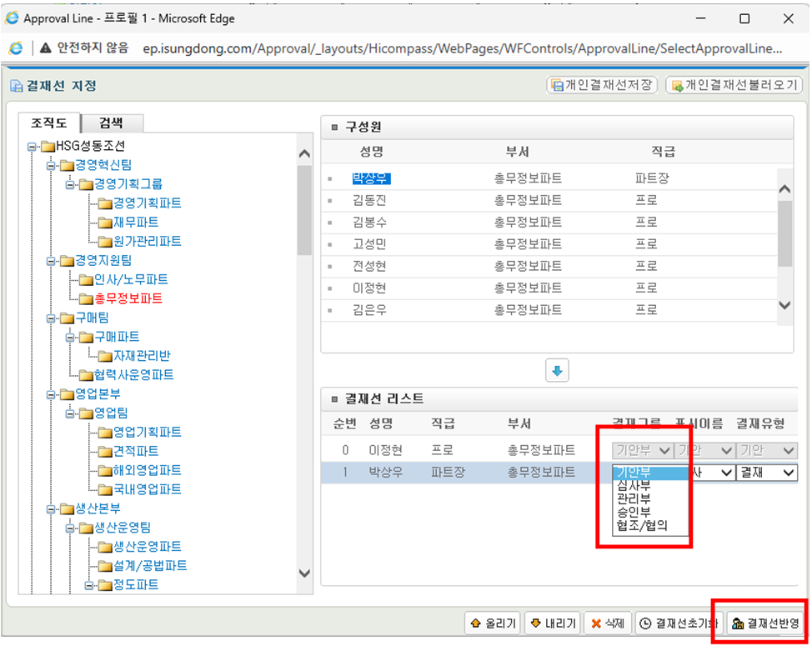Click the 결재선초기화 reset button
Screen dimensions: 812x646
click(678, 623)
